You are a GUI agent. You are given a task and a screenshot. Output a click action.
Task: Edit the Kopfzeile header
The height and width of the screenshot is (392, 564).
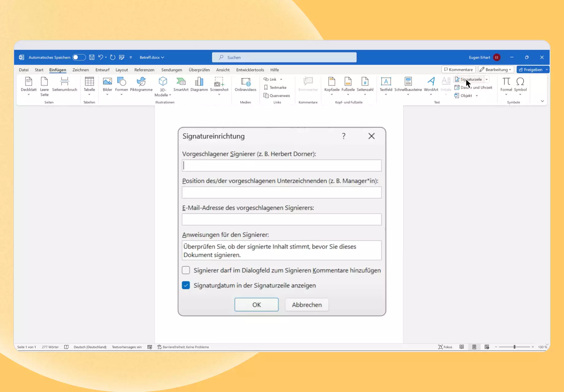click(332, 86)
